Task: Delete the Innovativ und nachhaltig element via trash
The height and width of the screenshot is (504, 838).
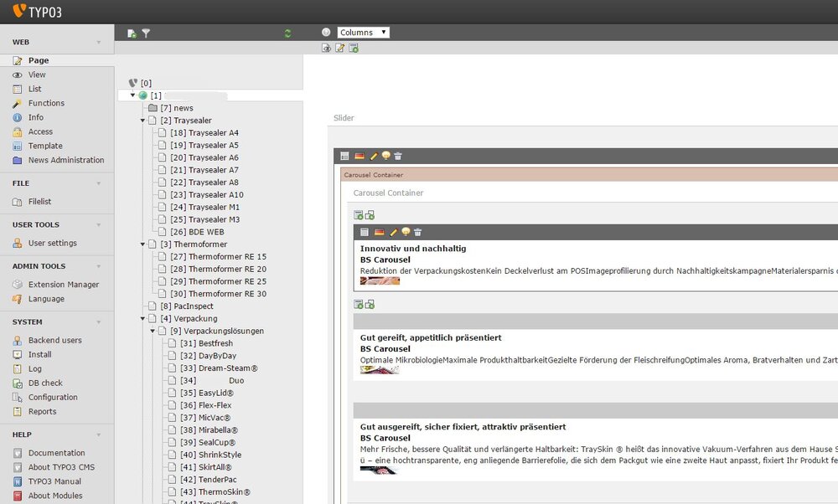Action: tap(417, 232)
